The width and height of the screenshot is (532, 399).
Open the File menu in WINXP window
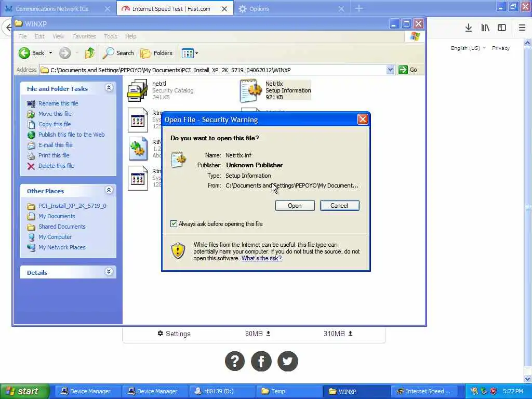coord(22,36)
